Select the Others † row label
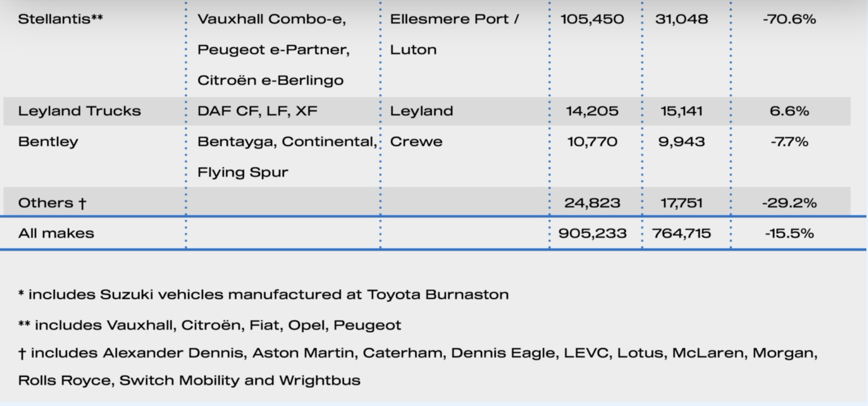The height and width of the screenshot is (406, 868). tap(52, 203)
